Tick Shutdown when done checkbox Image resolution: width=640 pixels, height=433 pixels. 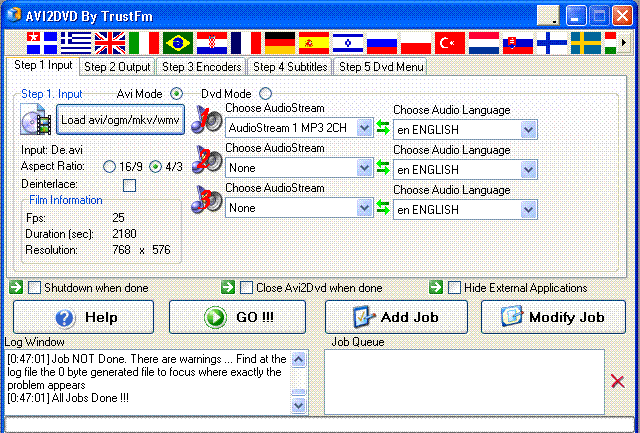35,287
